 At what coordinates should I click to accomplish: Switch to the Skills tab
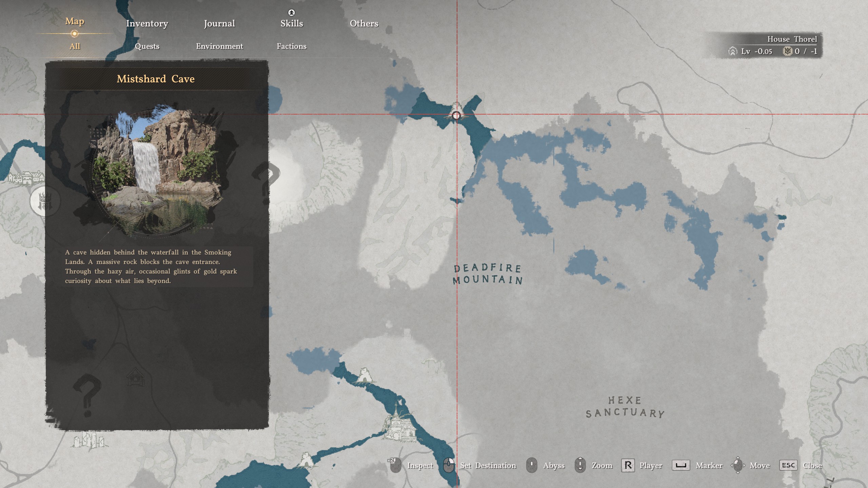pos(291,23)
